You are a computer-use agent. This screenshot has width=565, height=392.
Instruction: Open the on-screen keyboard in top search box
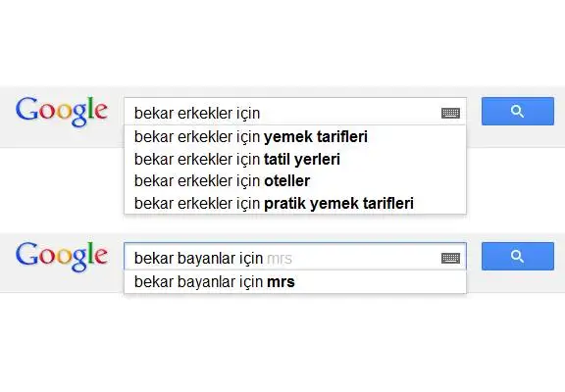click(450, 113)
